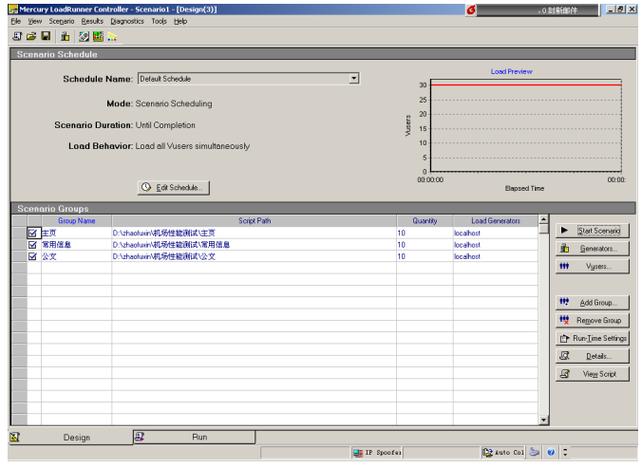Click the Group Name column header
This screenshot has height=468, width=642.
76,221
